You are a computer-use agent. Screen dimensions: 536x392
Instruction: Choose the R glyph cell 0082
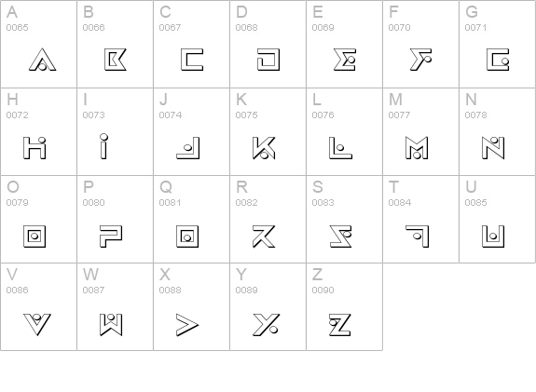tap(268, 219)
